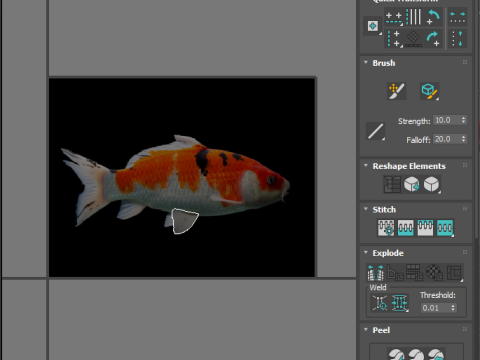
Task: Click the Break icon in Explode
Action: pyautogui.click(x=375, y=273)
